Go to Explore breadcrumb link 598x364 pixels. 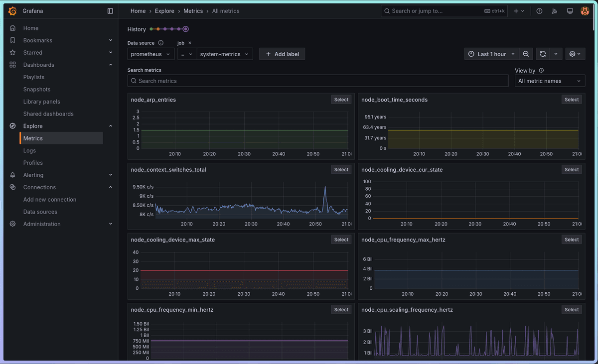(164, 11)
